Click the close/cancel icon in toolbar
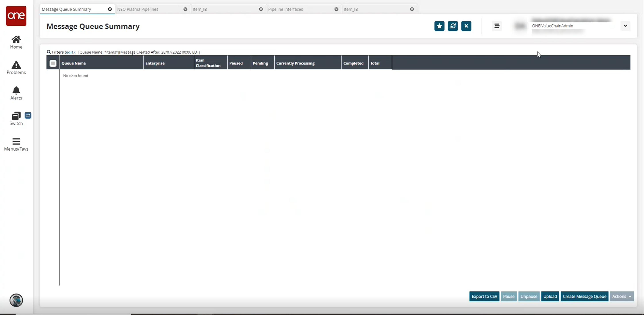The width and height of the screenshot is (644, 315). [466, 25]
